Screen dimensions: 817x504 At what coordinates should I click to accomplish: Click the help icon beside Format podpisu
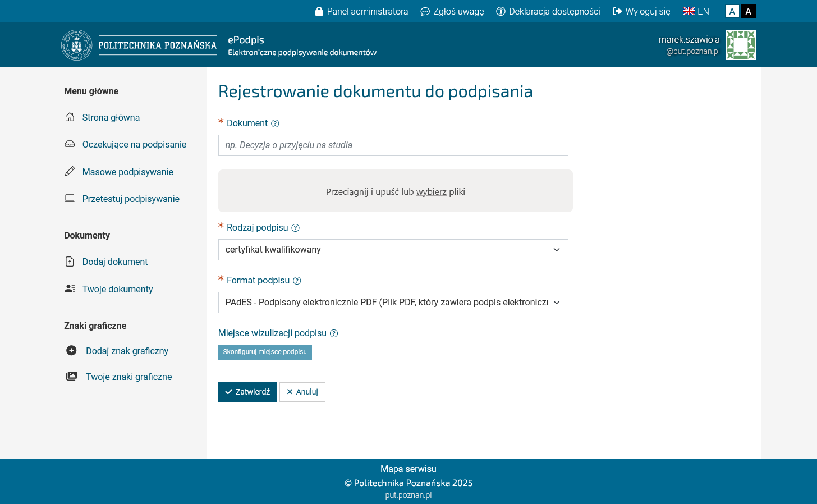point(297,281)
